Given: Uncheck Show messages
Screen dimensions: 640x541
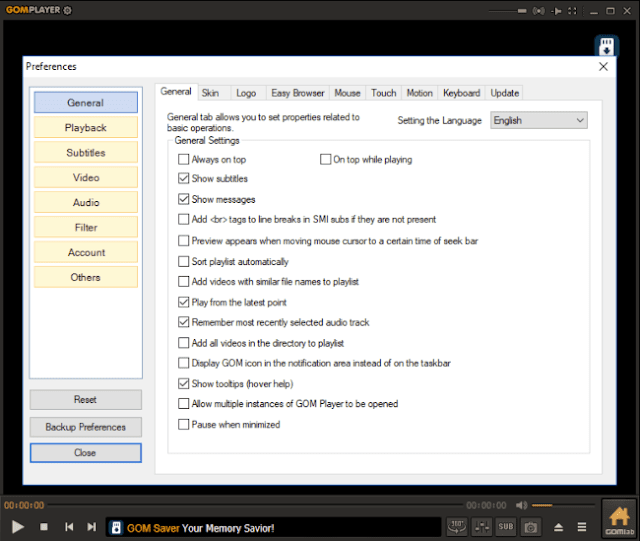Looking at the screenshot, I should [x=184, y=199].
